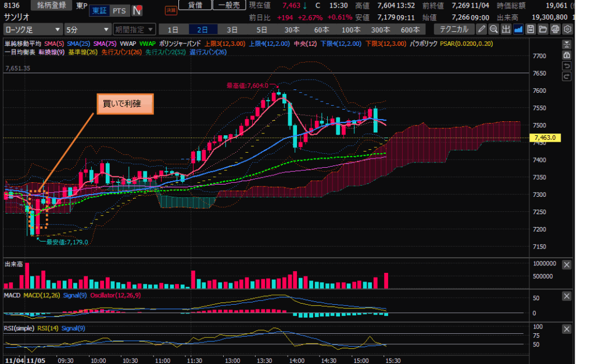
Task: Switch to the 100本 range tab
Action: [x=350, y=29]
